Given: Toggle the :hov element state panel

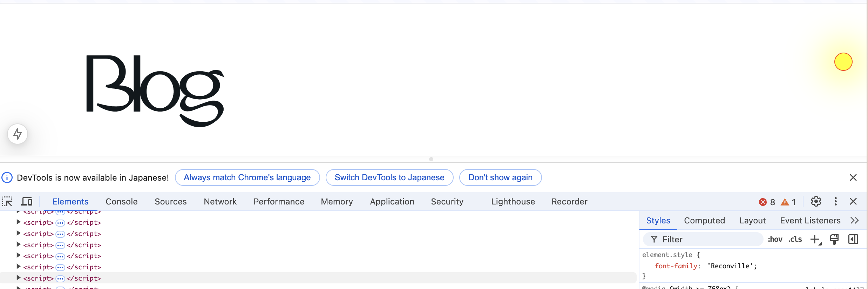Looking at the screenshot, I should coord(775,240).
